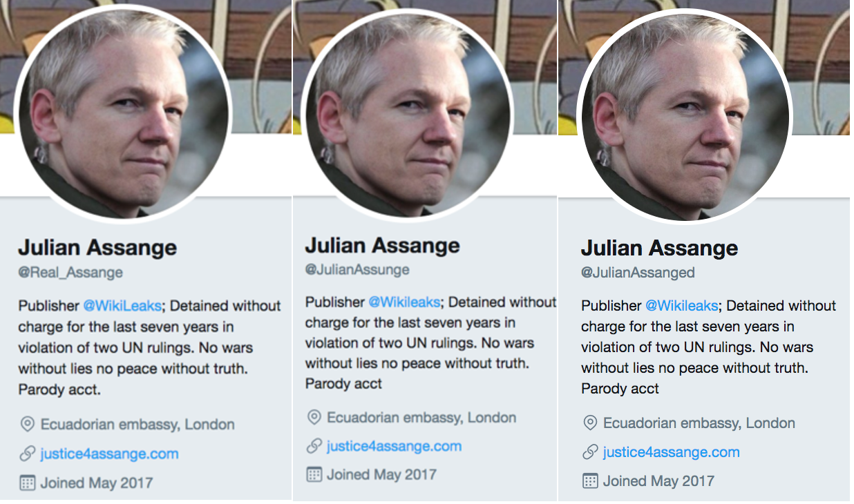Visit justice4assange.com link under @JulianAssanged
Image resolution: width=854 pixels, height=504 pixels.
coord(671,452)
